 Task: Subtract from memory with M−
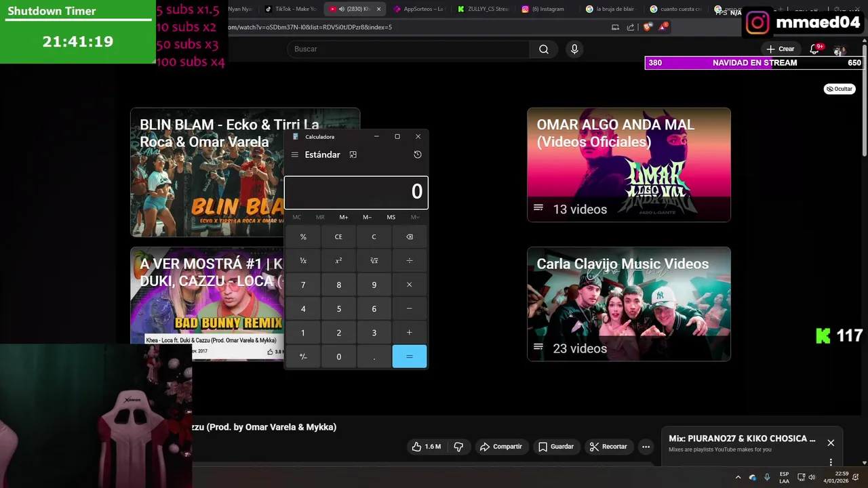[367, 217]
